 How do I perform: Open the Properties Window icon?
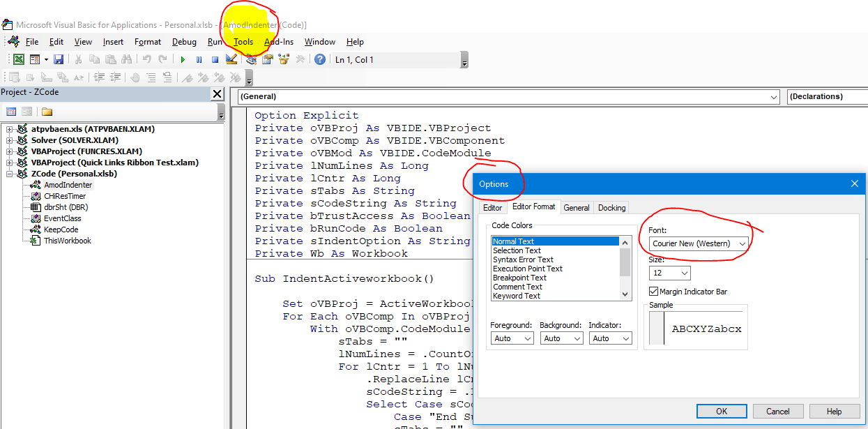click(267, 59)
